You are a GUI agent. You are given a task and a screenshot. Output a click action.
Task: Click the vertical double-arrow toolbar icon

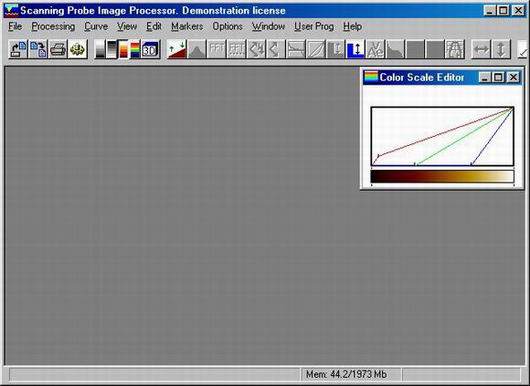tap(501, 49)
